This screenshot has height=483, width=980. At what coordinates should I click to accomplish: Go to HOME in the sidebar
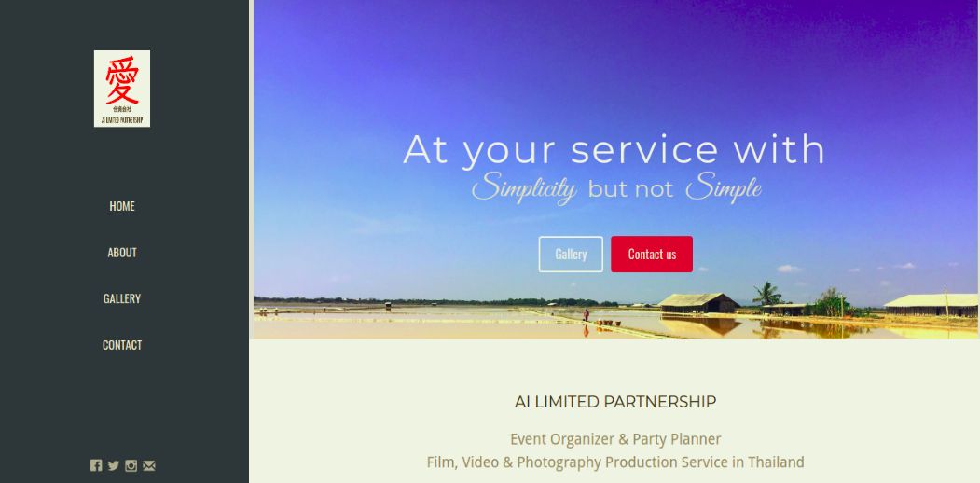coord(122,206)
